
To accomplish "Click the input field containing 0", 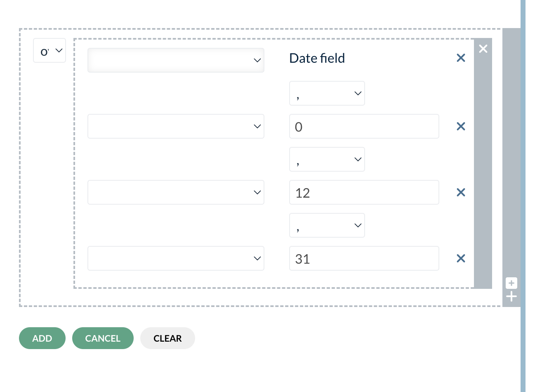I will click(364, 126).
